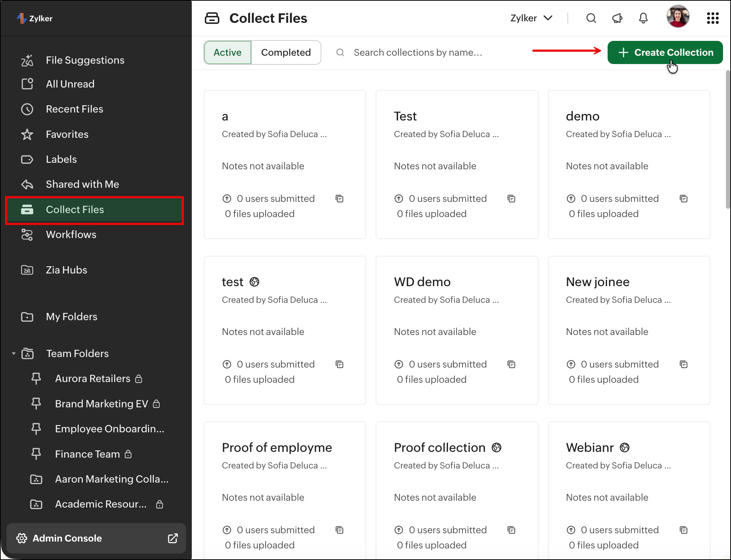Open the announcements megaphone icon

[617, 18]
